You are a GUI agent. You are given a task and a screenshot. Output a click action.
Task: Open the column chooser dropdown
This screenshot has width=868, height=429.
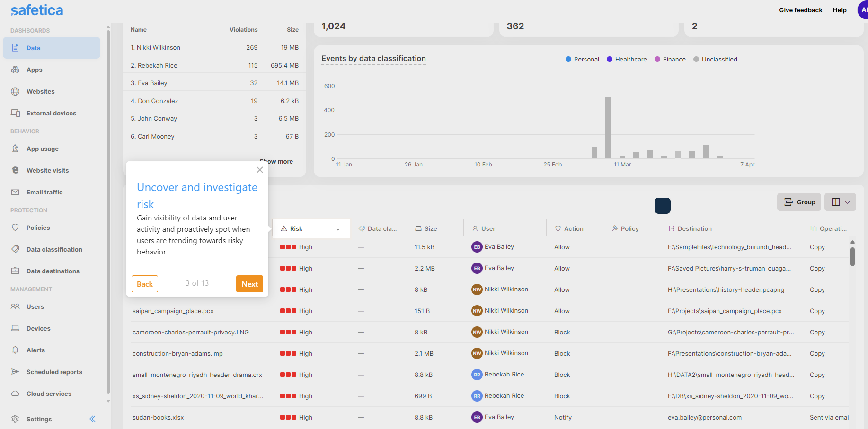pyautogui.click(x=840, y=202)
